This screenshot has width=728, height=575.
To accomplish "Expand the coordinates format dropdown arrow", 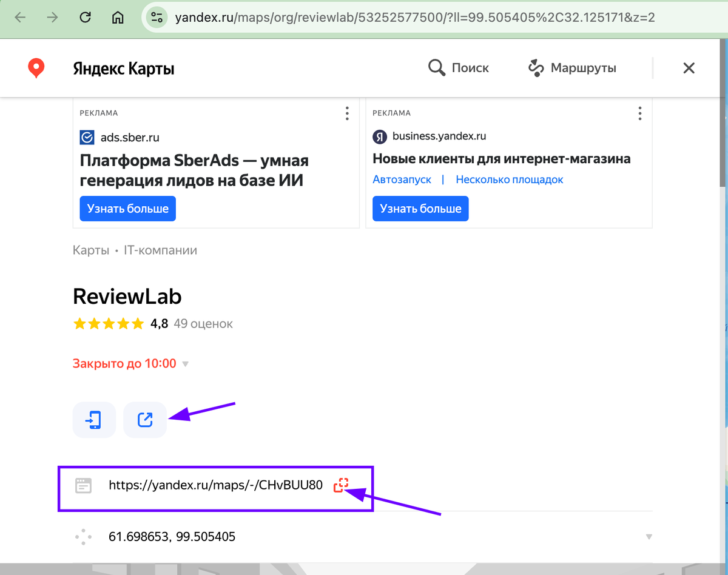I will pyautogui.click(x=649, y=537).
